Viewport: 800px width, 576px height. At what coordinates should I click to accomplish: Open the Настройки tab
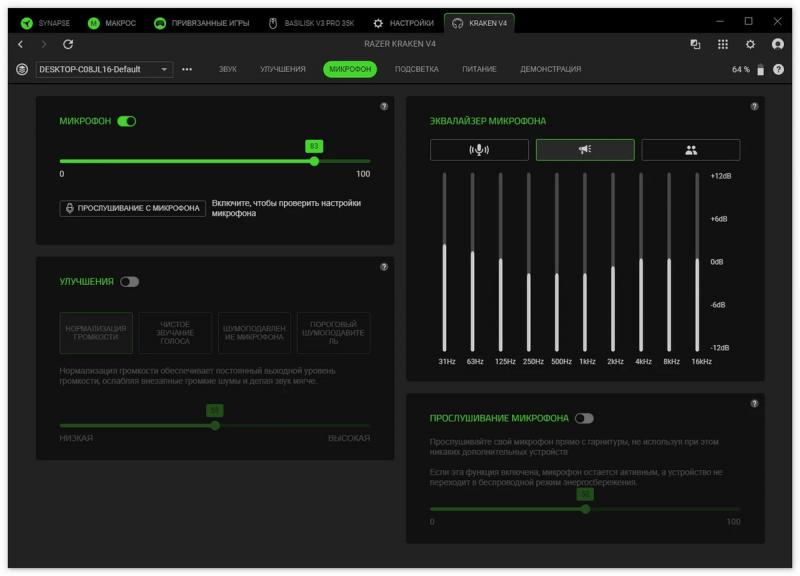point(403,23)
